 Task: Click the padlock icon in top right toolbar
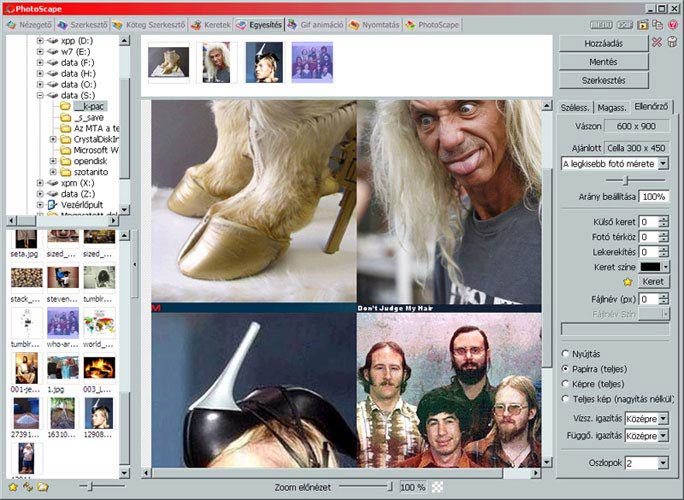[x=642, y=24]
